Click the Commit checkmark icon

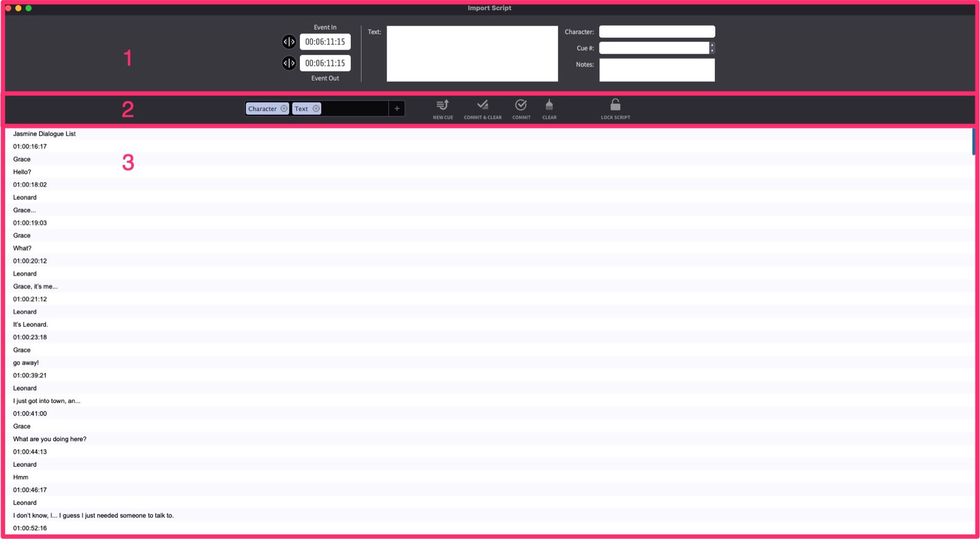(x=521, y=105)
